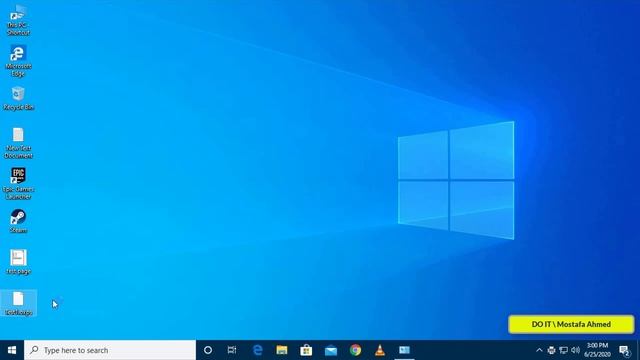Select the Steam desktop shortcut
The image size is (640, 360).
[18, 221]
